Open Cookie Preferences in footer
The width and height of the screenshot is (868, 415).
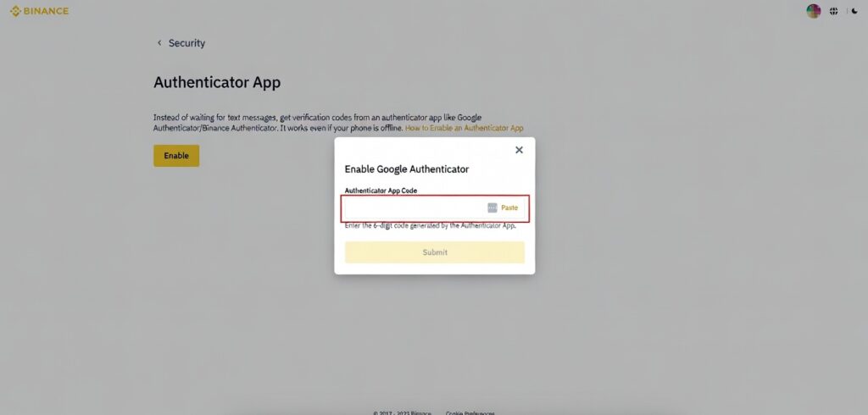(470, 412)
